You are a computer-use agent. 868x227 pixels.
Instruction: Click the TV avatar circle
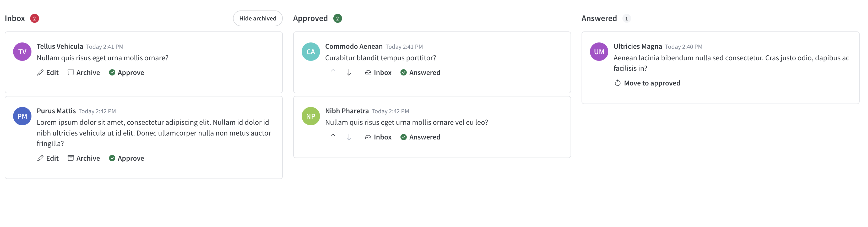coord(22,52)
